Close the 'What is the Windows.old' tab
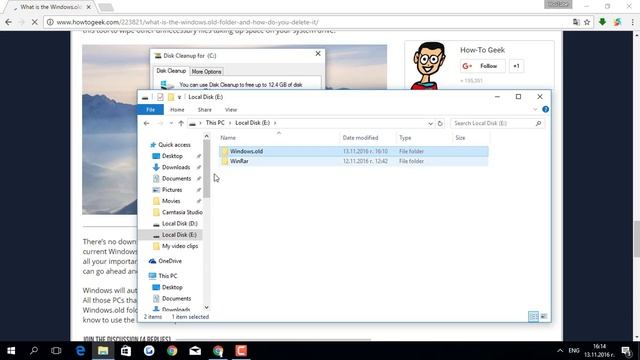 click(x=89, y=7)
